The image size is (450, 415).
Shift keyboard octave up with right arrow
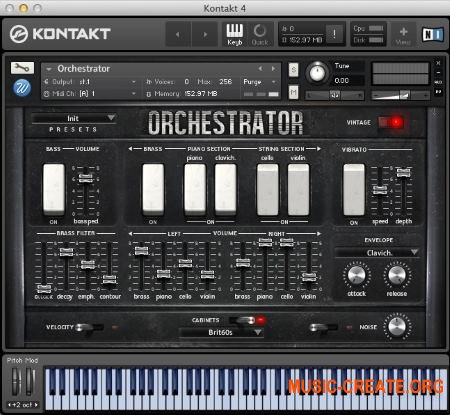pos(36,405)
